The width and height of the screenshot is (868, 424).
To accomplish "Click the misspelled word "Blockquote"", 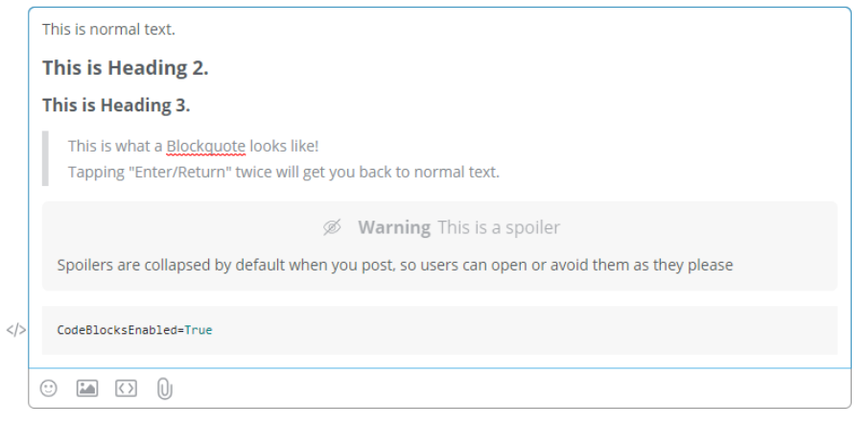I will (206, 146).
